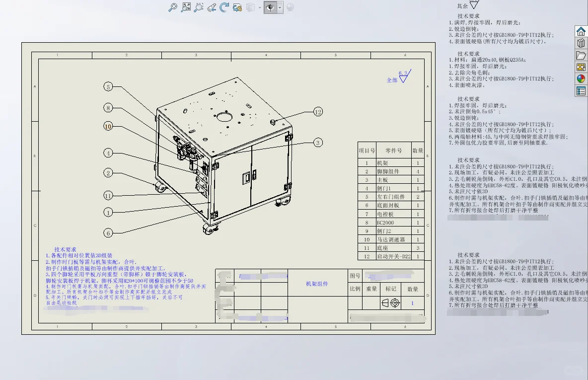The height and width of the screenshot is (380, 588).
Task: Click the 其余 surface finish label
Action: 462,6
